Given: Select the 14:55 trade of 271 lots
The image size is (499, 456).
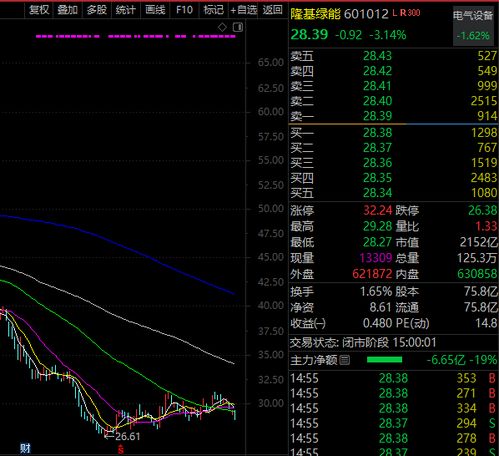Looking at the screenshot, I should (x=393, y=393).
